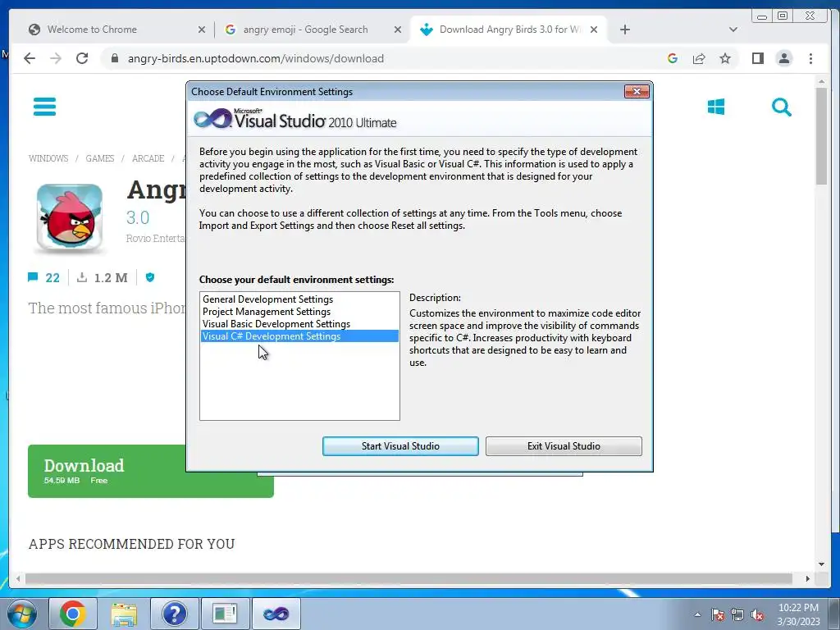Click the Google icon in address bar

[x=673, y=58]
